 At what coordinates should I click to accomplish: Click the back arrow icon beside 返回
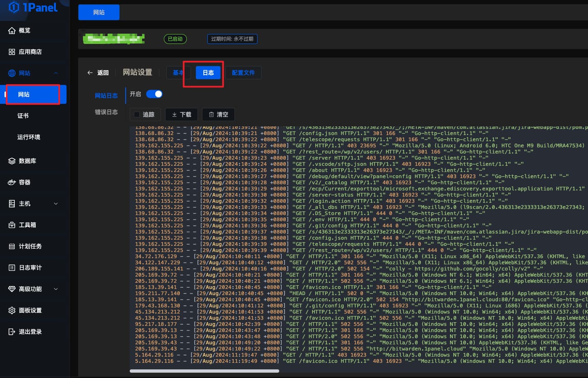point(90,73)
